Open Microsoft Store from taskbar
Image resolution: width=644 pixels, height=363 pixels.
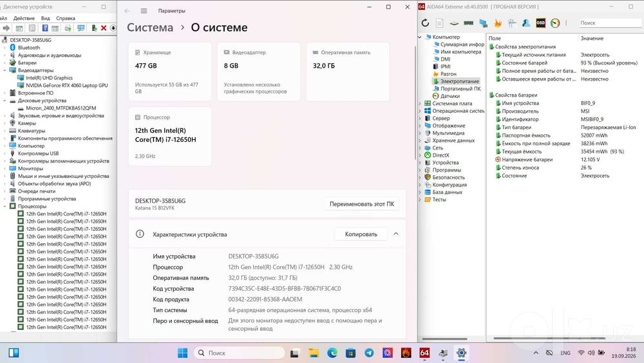[x=350, y=353]
